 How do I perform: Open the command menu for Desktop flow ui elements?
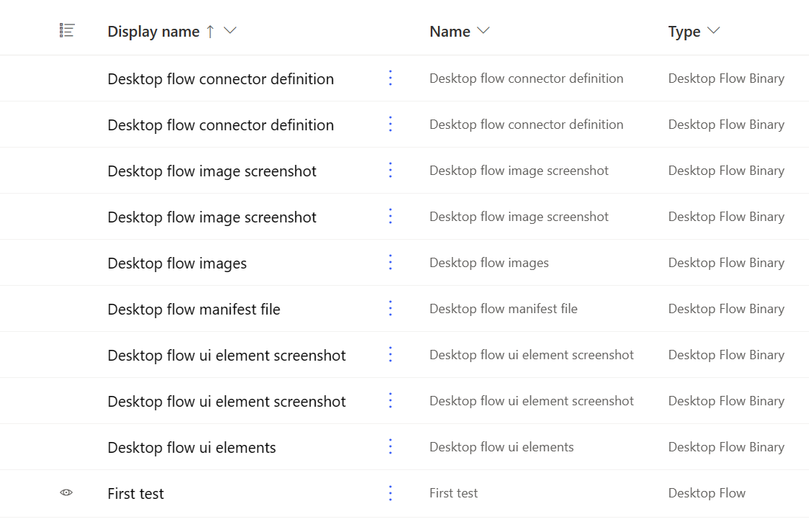pos(390,446)
